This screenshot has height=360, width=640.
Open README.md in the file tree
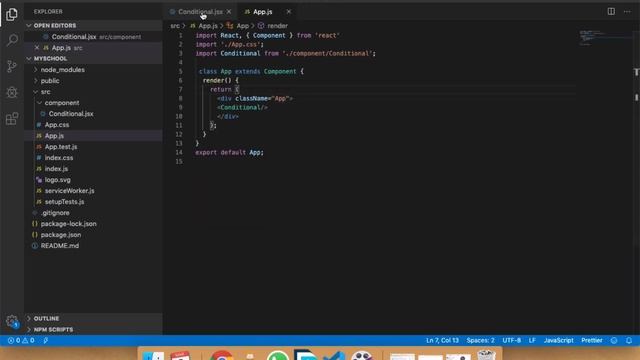click(60, 246)
